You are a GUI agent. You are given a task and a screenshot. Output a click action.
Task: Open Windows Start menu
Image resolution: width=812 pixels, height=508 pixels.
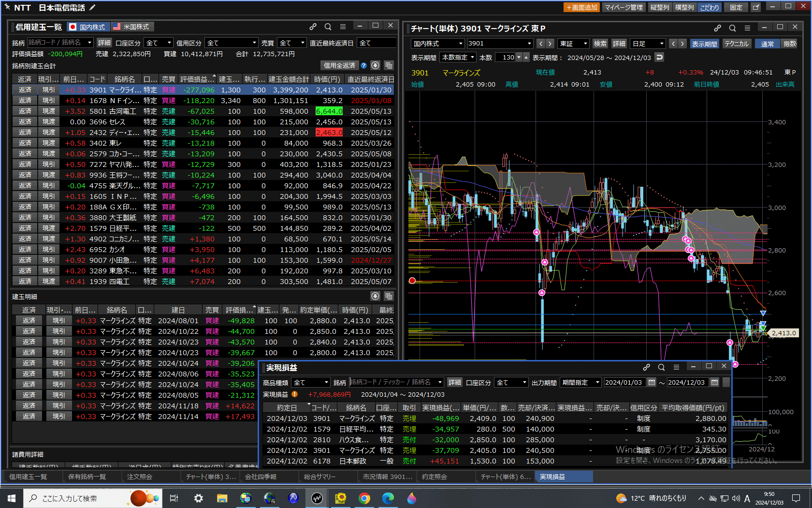pyautogui.click(x=12, y=498)
